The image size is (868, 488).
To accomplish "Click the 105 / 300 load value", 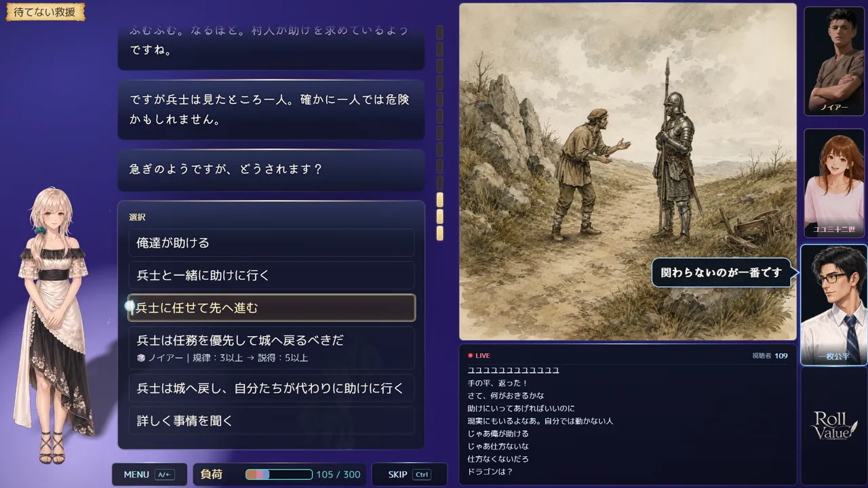I will (338, 474).
